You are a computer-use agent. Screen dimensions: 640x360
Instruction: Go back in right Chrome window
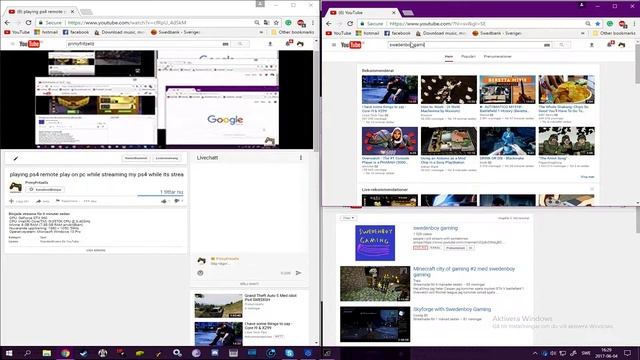pyautogui.click(x=329, y=24)
